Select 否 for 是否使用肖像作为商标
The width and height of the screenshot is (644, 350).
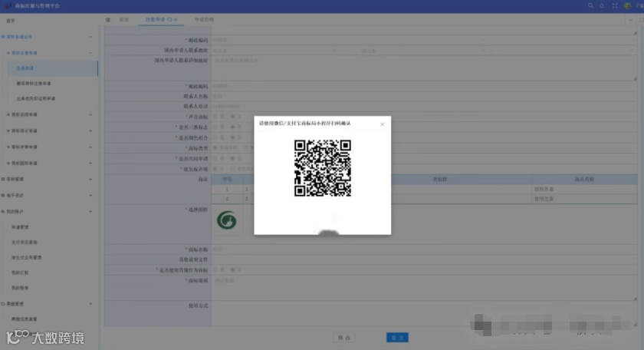[x=232, y=270]
